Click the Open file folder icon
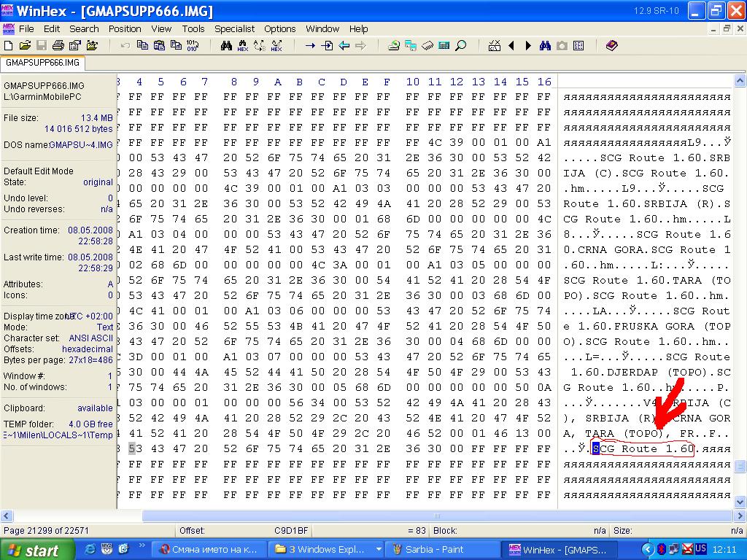The image size is (747, 560). (x=25, y=45)
